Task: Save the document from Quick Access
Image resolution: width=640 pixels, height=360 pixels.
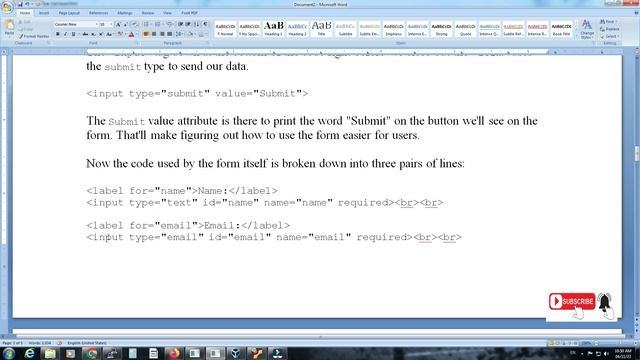Action: click(20, 4)
